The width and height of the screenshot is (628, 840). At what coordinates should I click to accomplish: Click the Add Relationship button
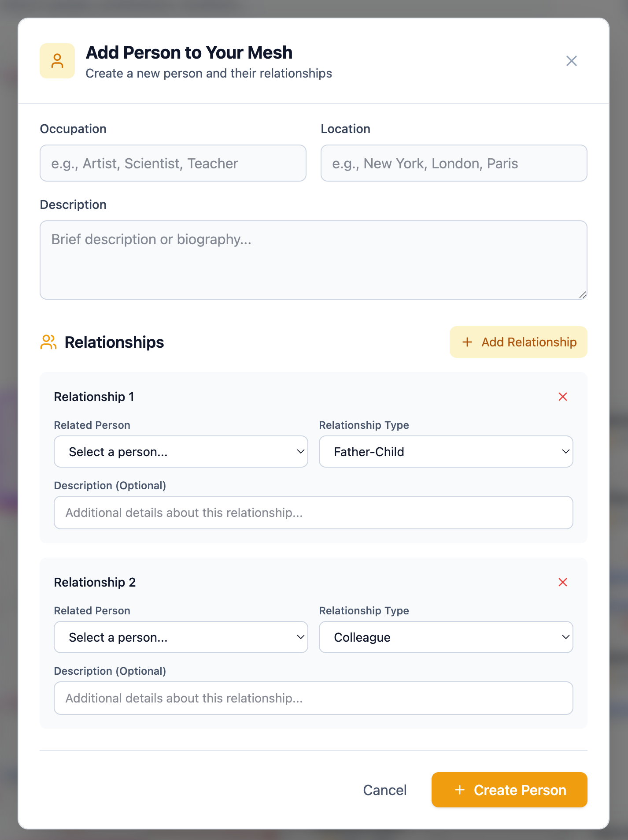[x=518, y=342]
